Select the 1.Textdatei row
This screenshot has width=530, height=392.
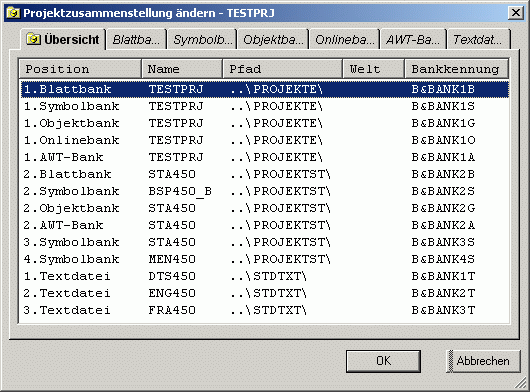pos(265,276)
